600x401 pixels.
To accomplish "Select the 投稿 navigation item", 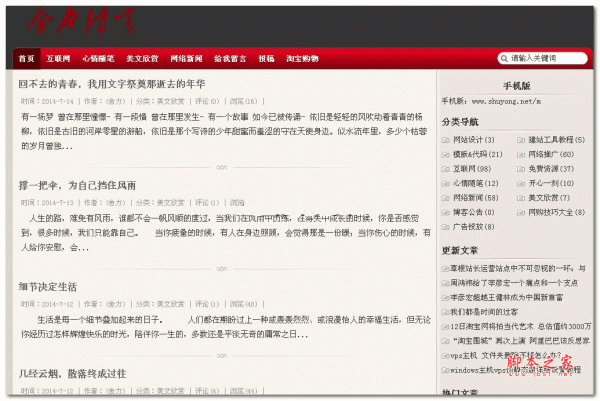I will [x=266, y=59].
